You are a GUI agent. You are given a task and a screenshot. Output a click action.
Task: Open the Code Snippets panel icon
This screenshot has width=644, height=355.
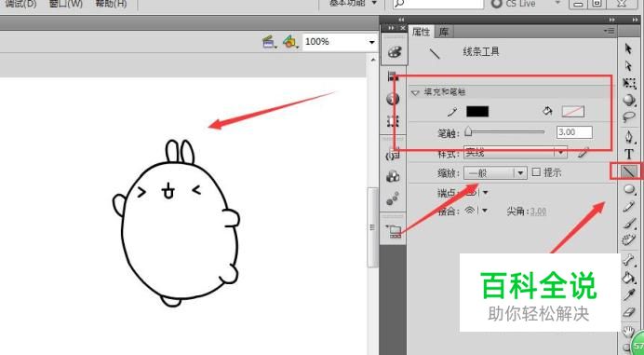[393, 155]
